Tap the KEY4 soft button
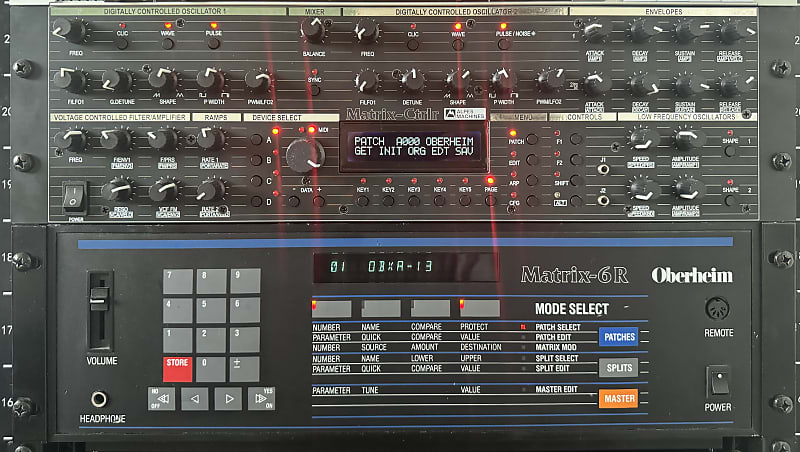 [x=439, y=200]
